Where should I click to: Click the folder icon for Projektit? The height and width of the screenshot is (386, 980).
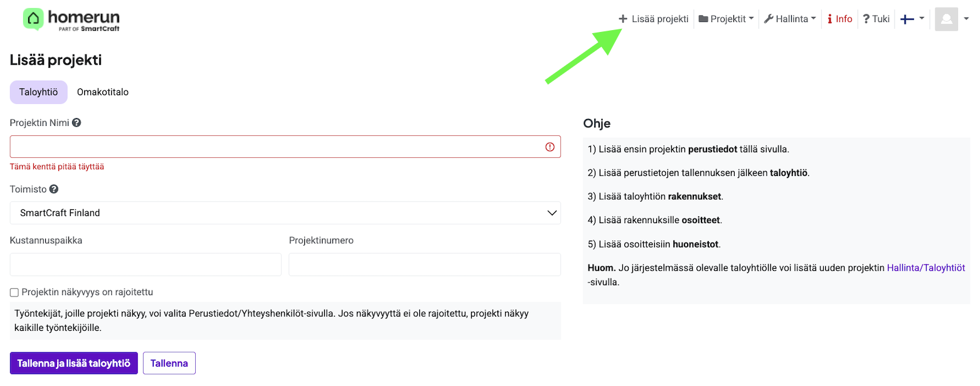tap(703, 19)
